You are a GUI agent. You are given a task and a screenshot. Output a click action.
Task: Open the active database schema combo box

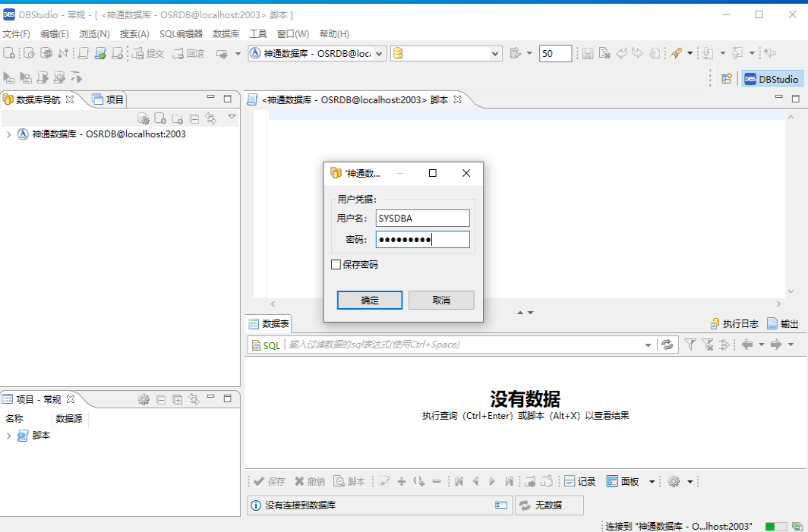coord(447,54)
